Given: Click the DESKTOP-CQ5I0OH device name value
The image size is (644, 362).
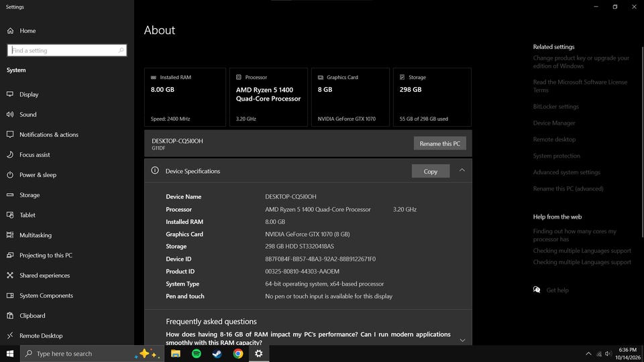Looking at the screenshot, I should point(290,196).
